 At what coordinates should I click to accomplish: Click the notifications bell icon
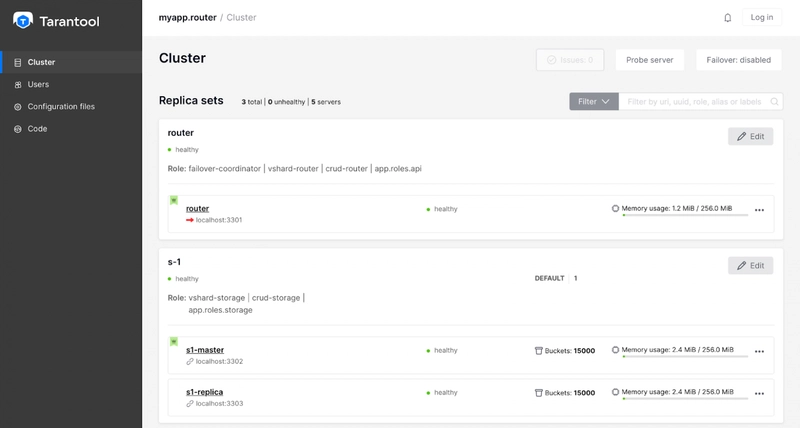pyautogui.click(x=727, y=18)
